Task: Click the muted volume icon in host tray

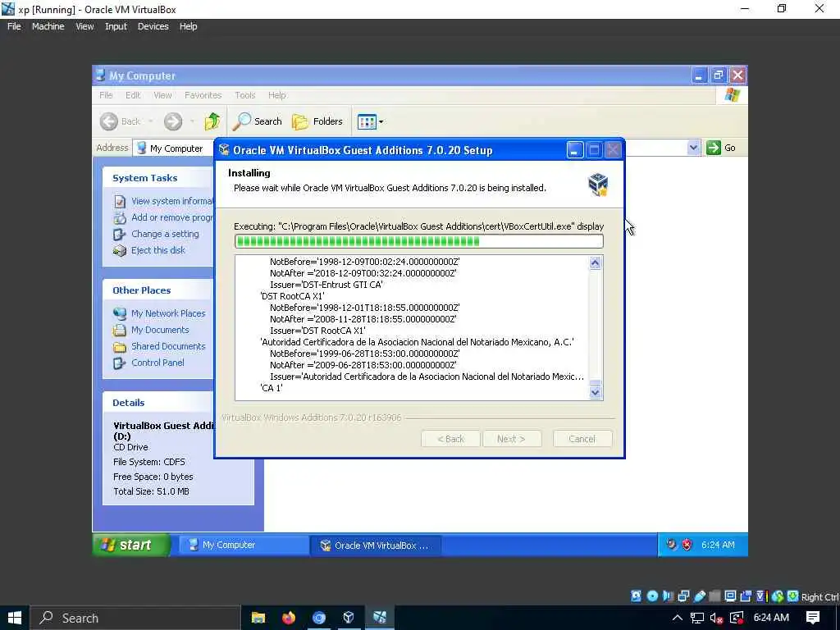Action: (x=717, y=618)
